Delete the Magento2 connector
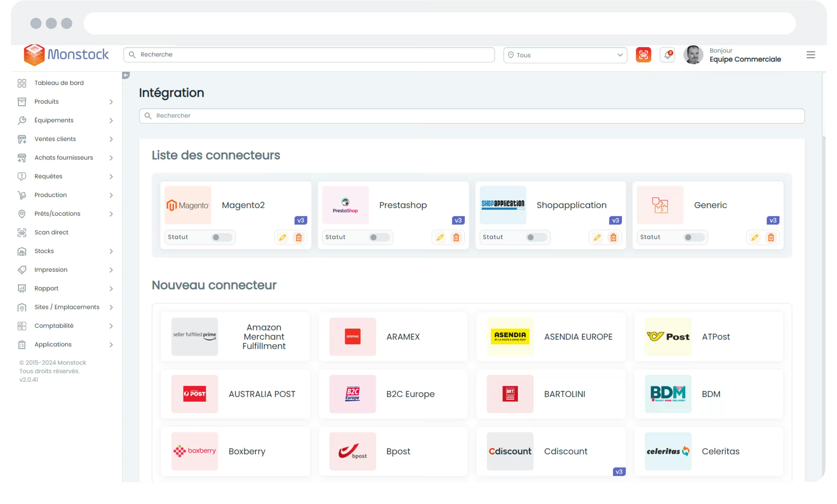Viewport: 837px width, 504px height. pos(299,237)
